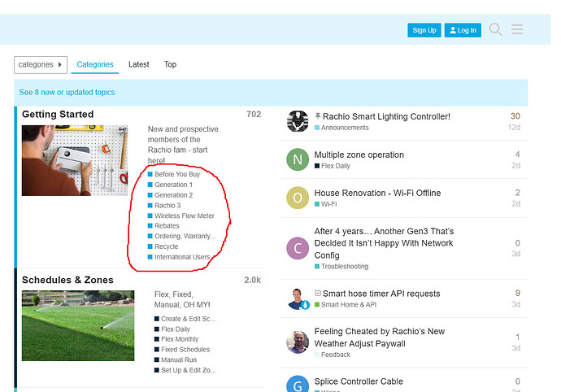The height and width of the screenshot is (392, 561).
Task: Open House Renovation - Wi-Fi Offline topic
Action: 377,194
